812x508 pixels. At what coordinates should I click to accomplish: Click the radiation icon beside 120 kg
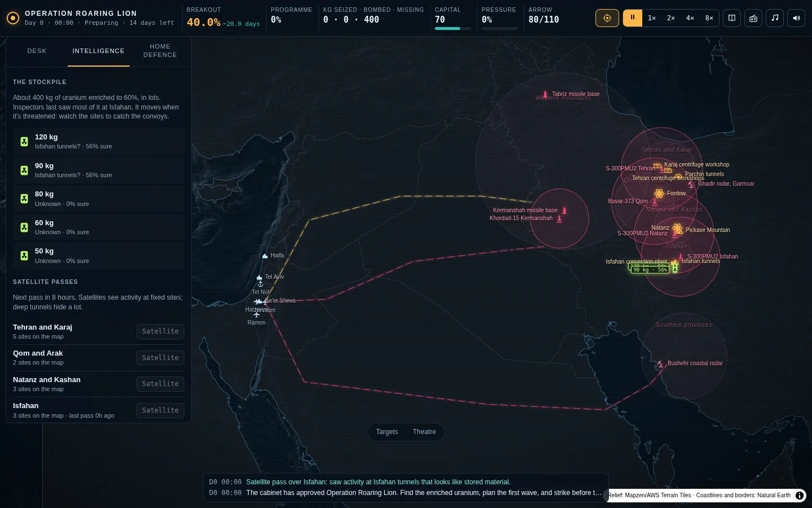[x=24, y=142]
